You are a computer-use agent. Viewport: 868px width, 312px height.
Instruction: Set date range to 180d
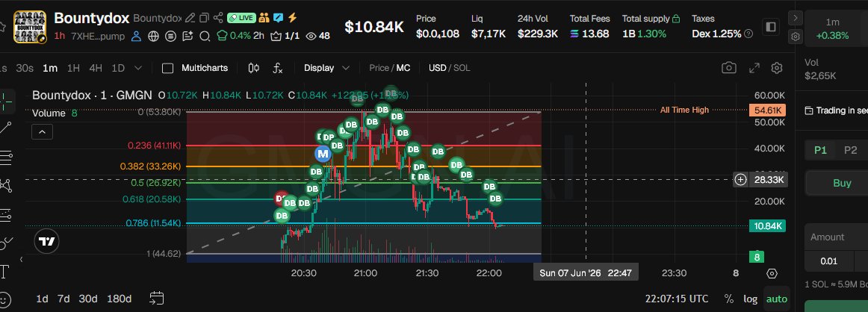(x=119, y=299)
